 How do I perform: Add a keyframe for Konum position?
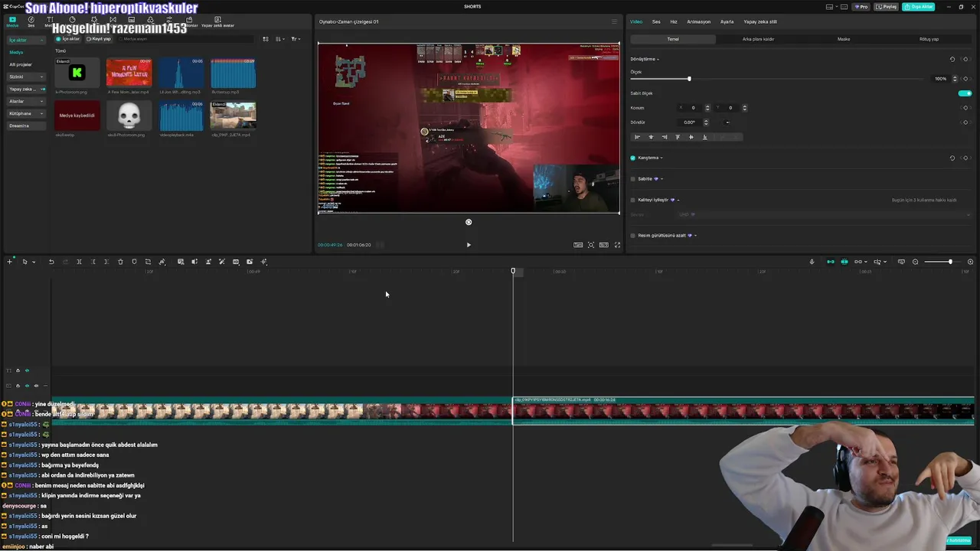click(x=965, y=108)
